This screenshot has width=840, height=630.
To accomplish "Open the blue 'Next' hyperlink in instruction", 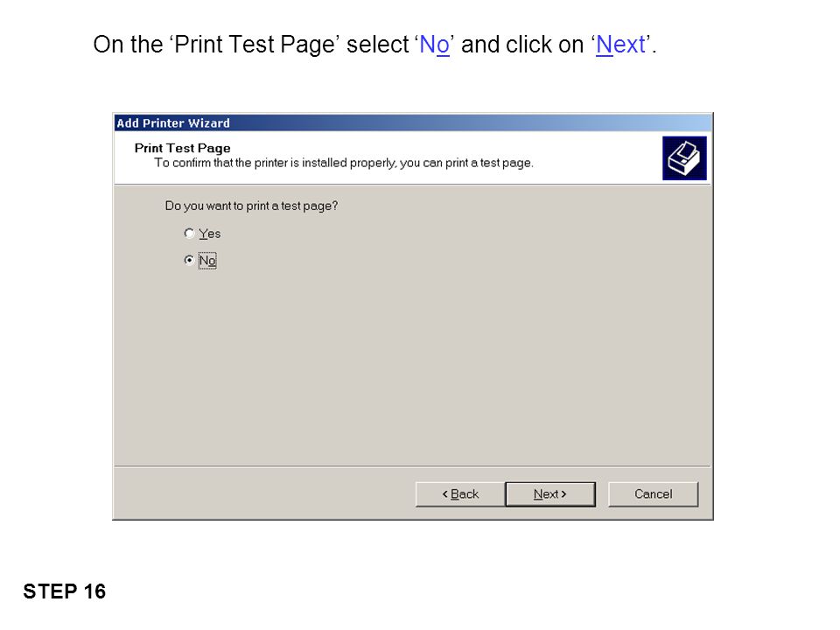I will [620, 45].
